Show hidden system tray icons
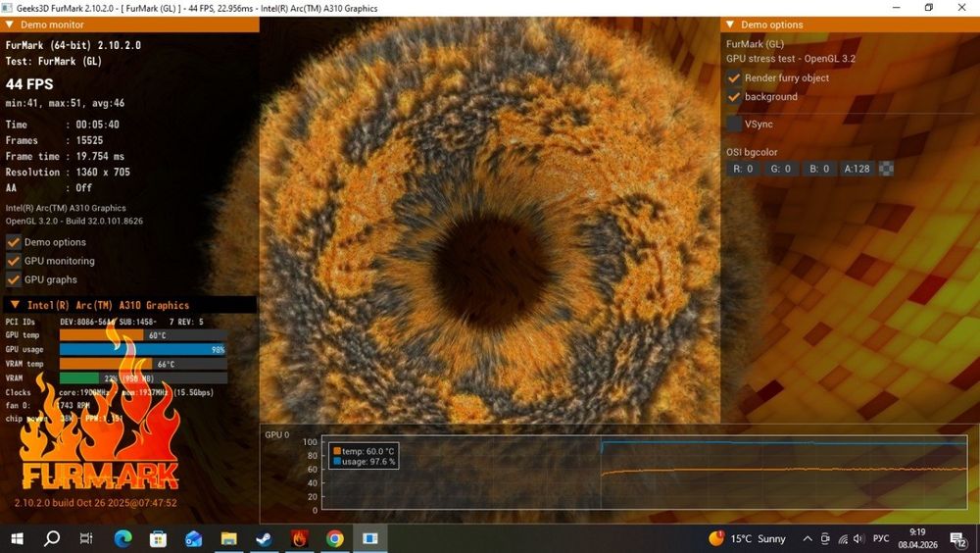 pos(808,538)
